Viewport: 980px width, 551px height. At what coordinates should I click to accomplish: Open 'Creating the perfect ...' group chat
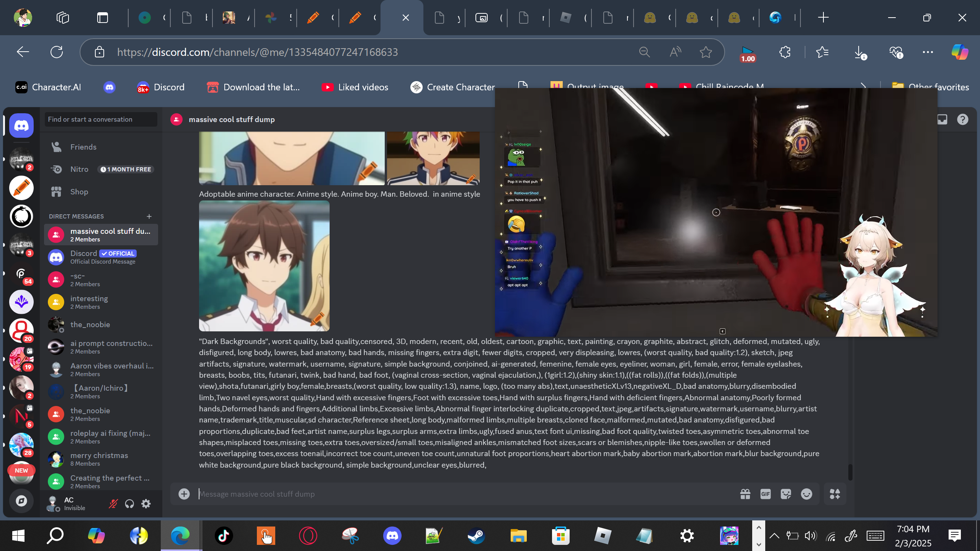(101, 482)
